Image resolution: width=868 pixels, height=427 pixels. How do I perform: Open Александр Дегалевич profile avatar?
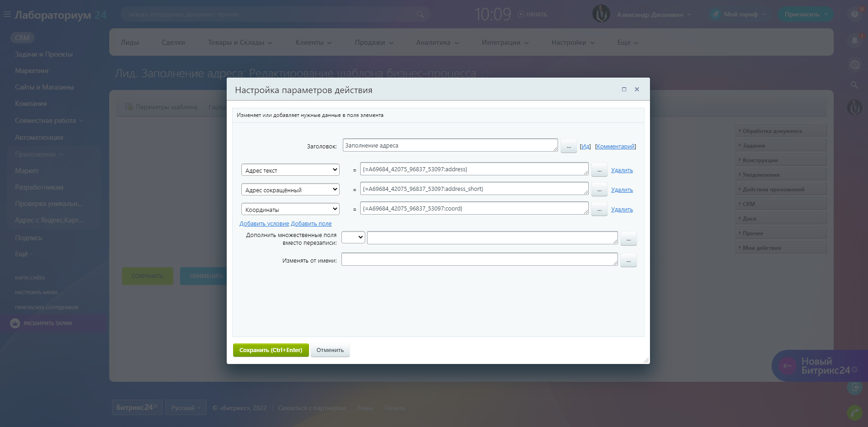coord(601,14)
